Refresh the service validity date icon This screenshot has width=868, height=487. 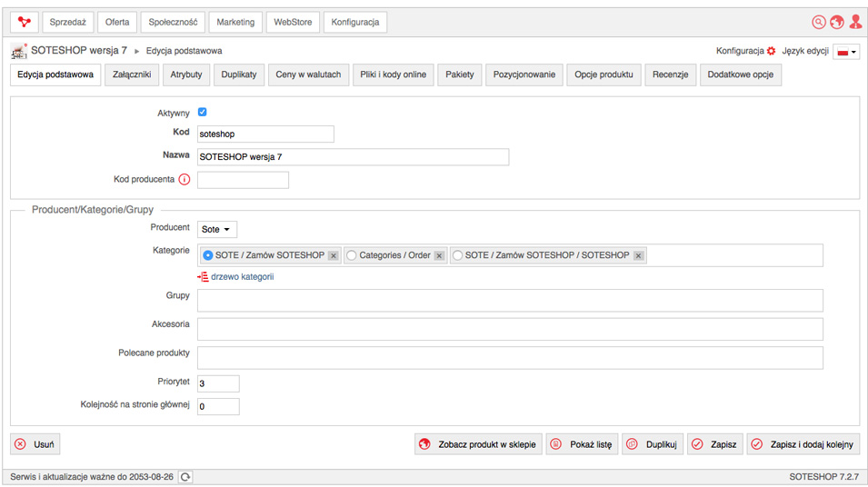[x=185, y=477]
